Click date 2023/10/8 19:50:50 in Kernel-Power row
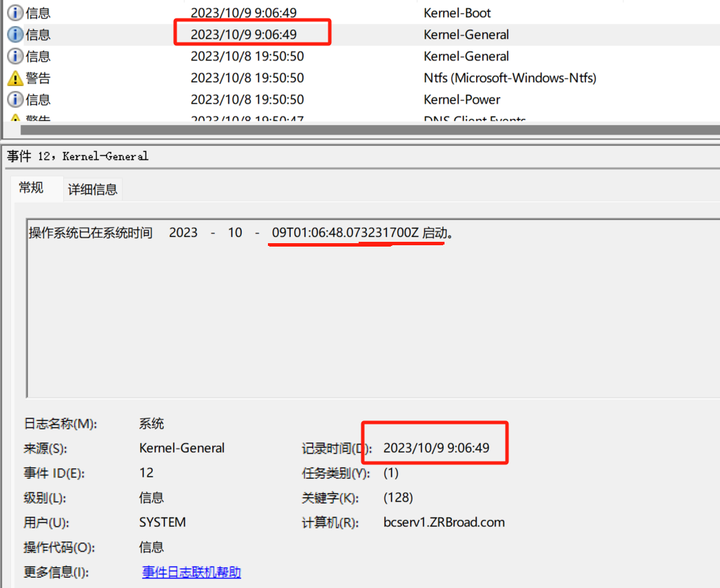 pyautogui.click(x=247, y=100)
